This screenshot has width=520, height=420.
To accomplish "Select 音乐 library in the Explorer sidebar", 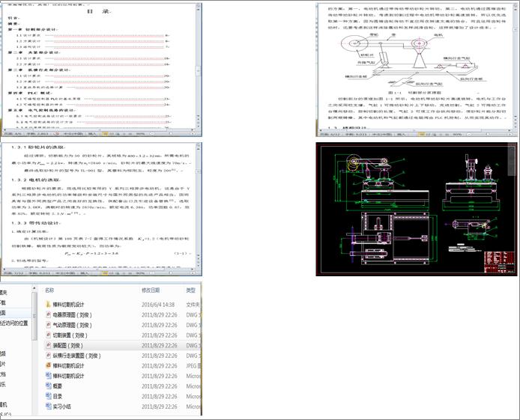I will [x=3, y=384].
